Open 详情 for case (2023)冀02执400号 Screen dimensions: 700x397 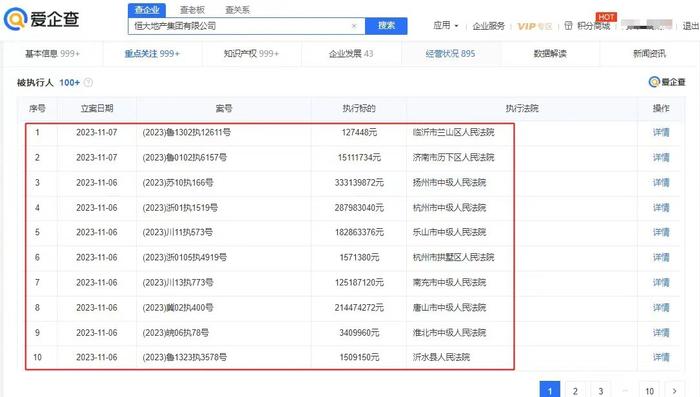661,307
